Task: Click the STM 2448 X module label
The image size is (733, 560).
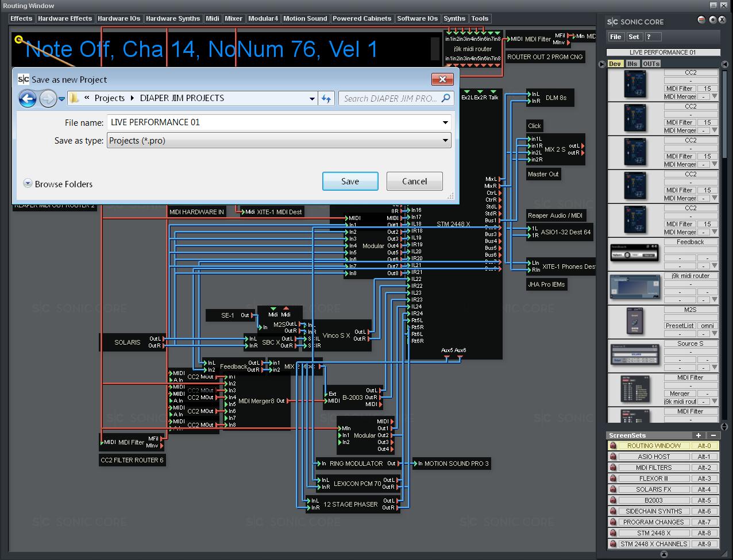Action: click(x=453, y=224)
